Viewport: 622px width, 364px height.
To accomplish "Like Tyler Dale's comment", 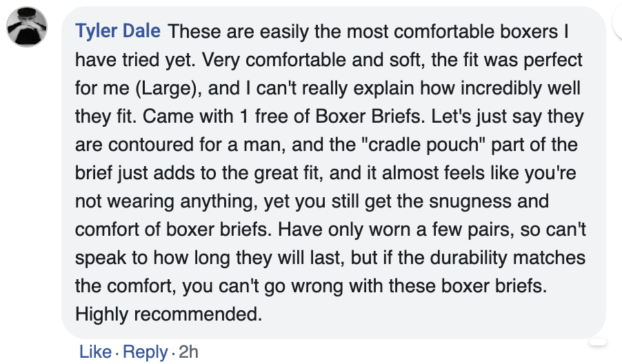I will point(95,352).
